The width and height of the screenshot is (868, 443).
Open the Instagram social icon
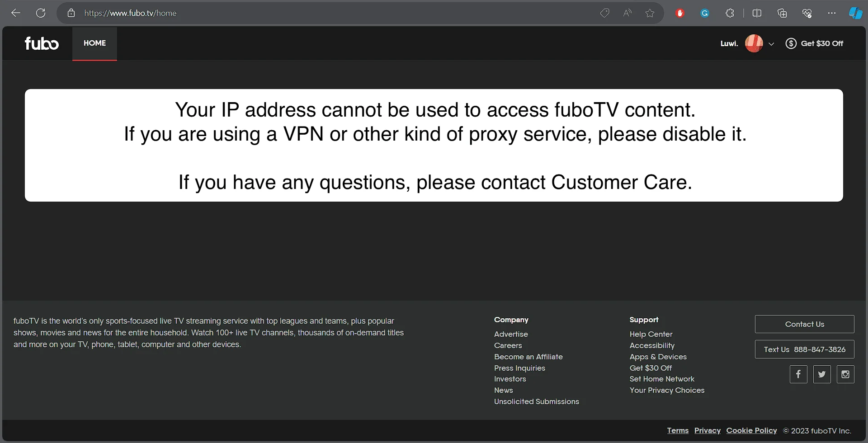tap(845, 374)
